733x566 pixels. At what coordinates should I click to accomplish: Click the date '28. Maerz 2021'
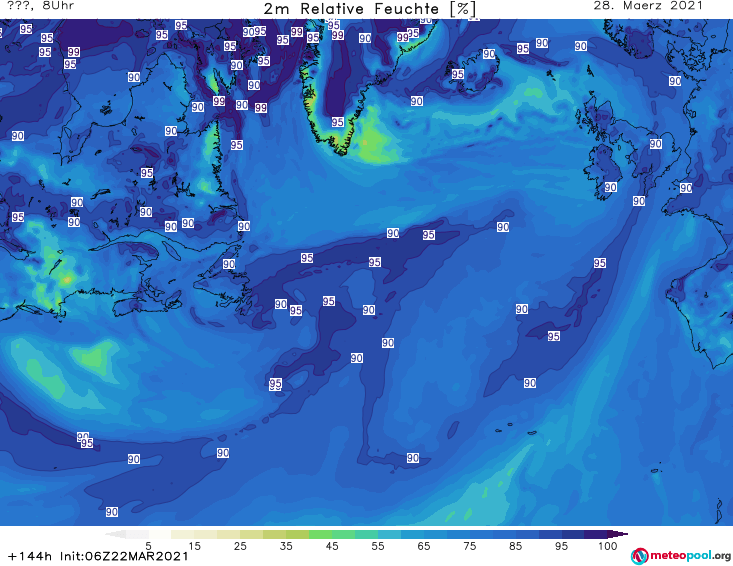[648, 6]
